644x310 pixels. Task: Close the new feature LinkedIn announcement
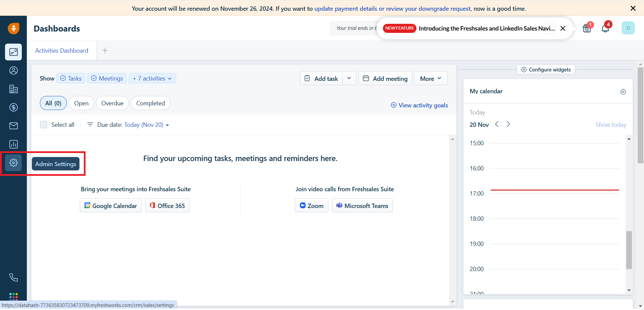(563, 29)
